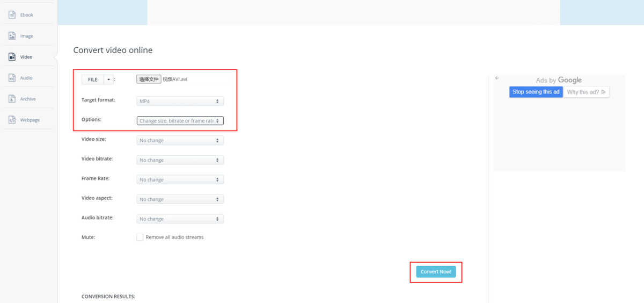Image resolution: width=644 pixels, height=303 pixels.
Task: Open the Video bitrate dropdown
Action: (180, 160)
